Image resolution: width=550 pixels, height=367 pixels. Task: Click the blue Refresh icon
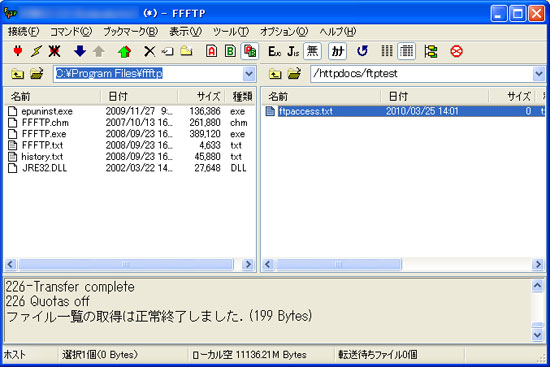coord(362,51)
